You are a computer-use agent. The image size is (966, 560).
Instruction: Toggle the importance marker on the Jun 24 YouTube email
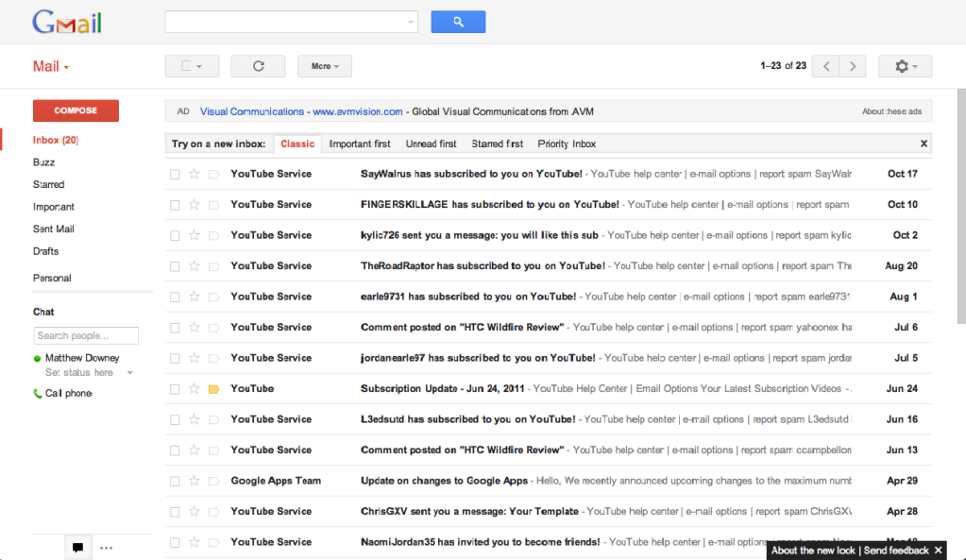click(214, 388)
